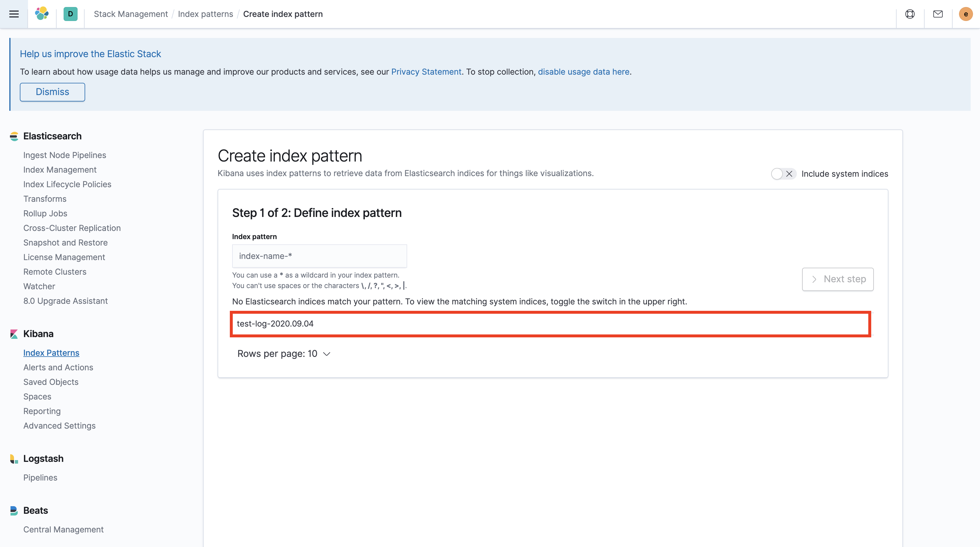Expand the Rows per page dropdown

pos(284,354)
